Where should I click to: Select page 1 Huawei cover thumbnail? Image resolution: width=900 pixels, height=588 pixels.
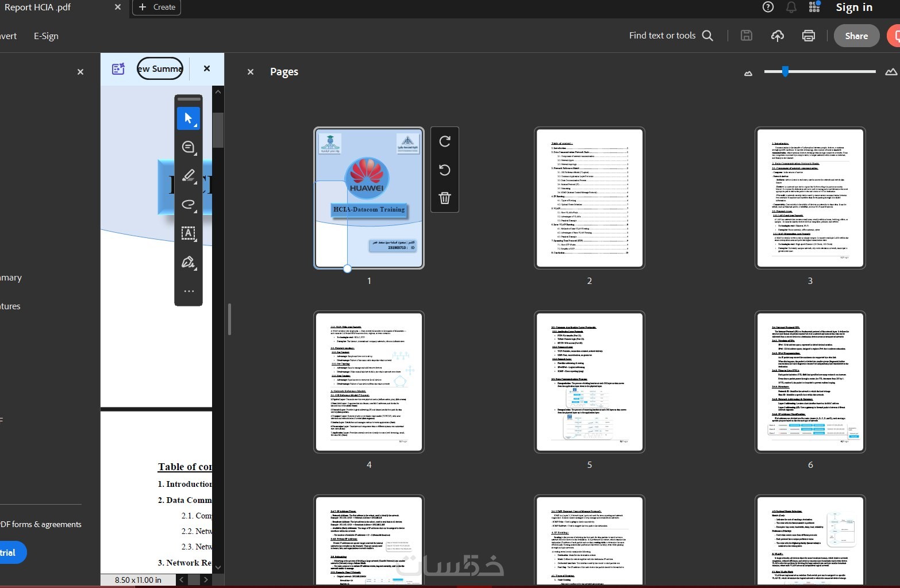369,198
